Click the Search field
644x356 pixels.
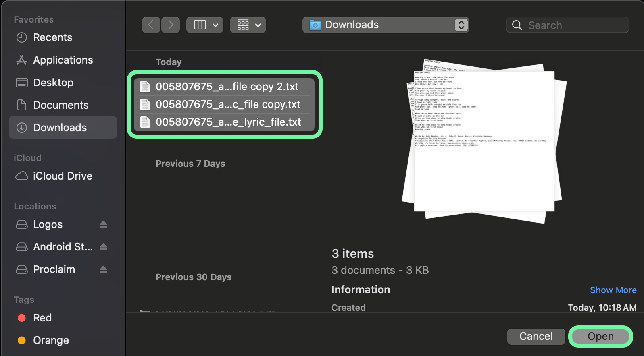pyautogui.click(x=568, y=25)
